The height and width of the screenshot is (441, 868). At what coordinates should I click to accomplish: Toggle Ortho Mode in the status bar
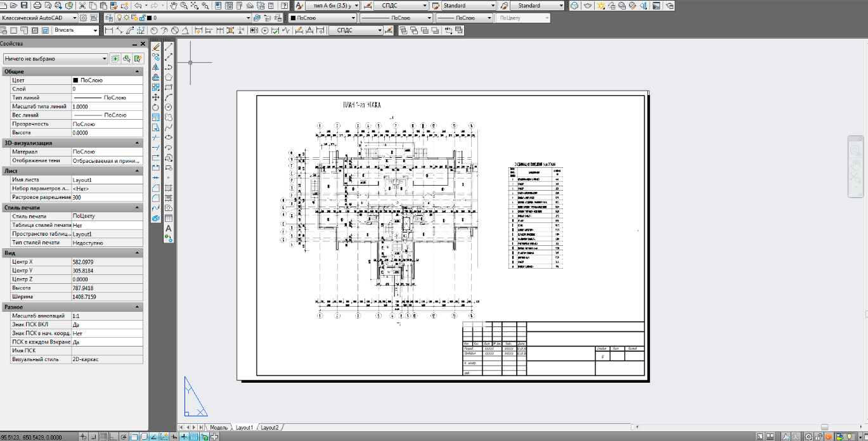(x=113, y=437)
